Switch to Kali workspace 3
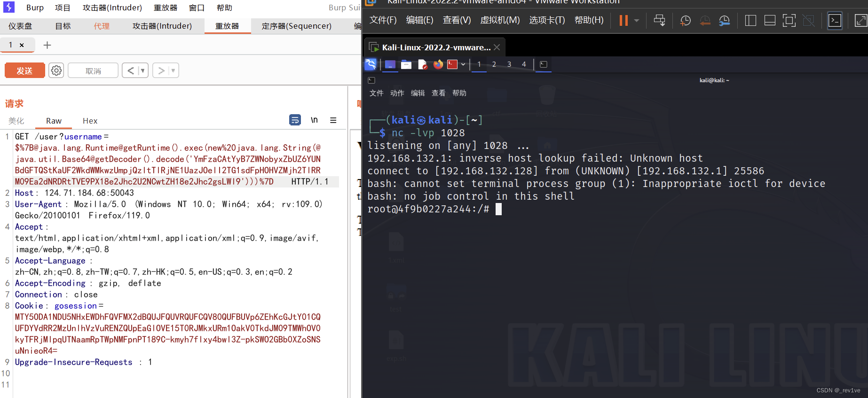The width and height of the screenshot is (868, 398). 509,64
